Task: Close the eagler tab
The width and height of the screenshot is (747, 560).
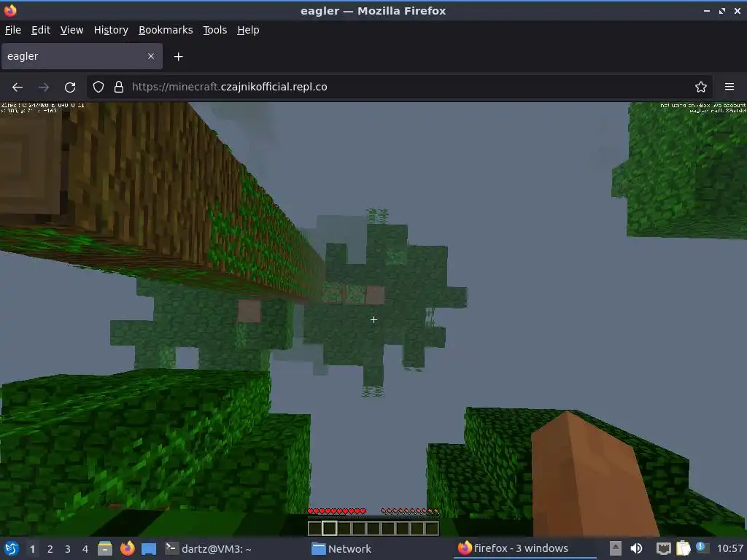Action: point(150,56)
